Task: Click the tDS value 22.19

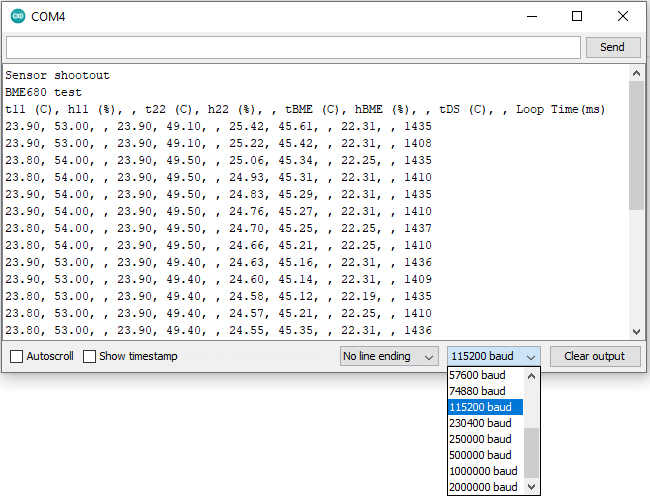Action: coord(359,296)
